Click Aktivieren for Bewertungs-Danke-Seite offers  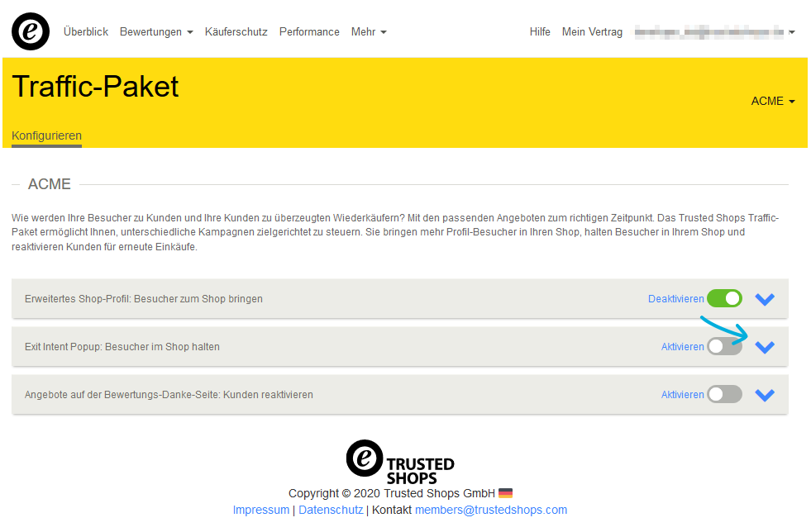click(x=682, y=395)
